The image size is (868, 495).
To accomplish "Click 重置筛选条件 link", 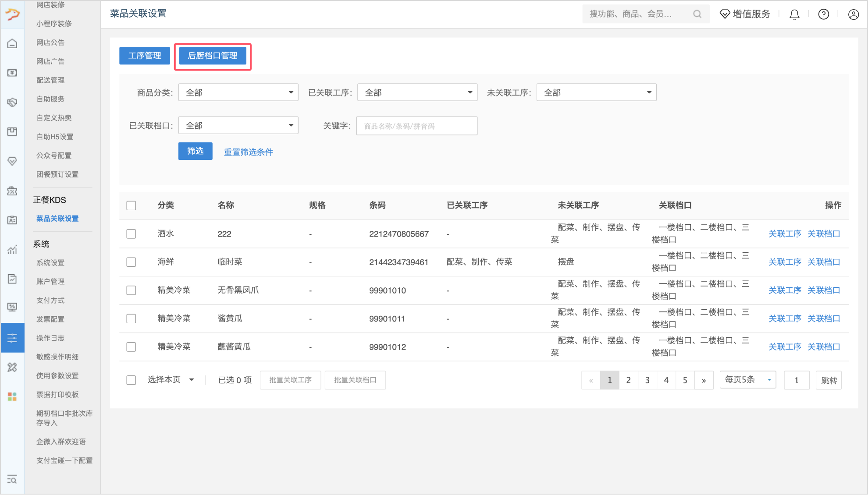I will point(249,152).
